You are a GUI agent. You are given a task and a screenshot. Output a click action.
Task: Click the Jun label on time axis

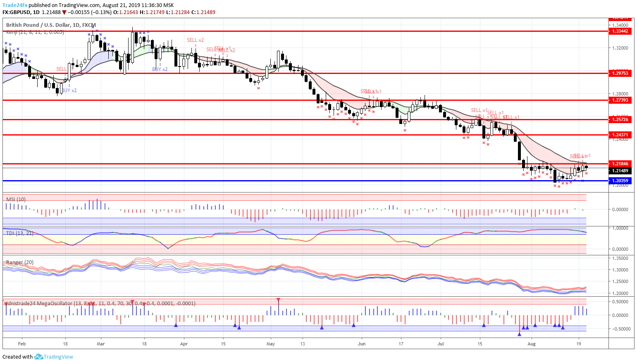click(x=362, y=343)
